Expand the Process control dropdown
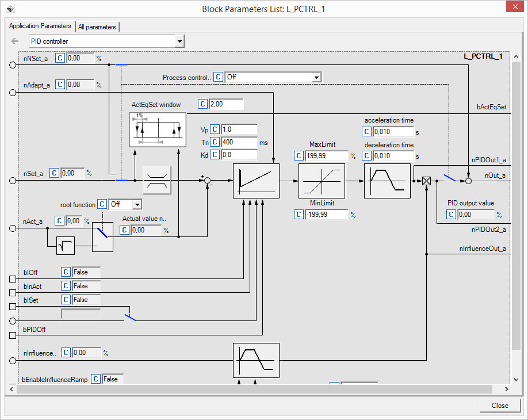 (316, 77)
